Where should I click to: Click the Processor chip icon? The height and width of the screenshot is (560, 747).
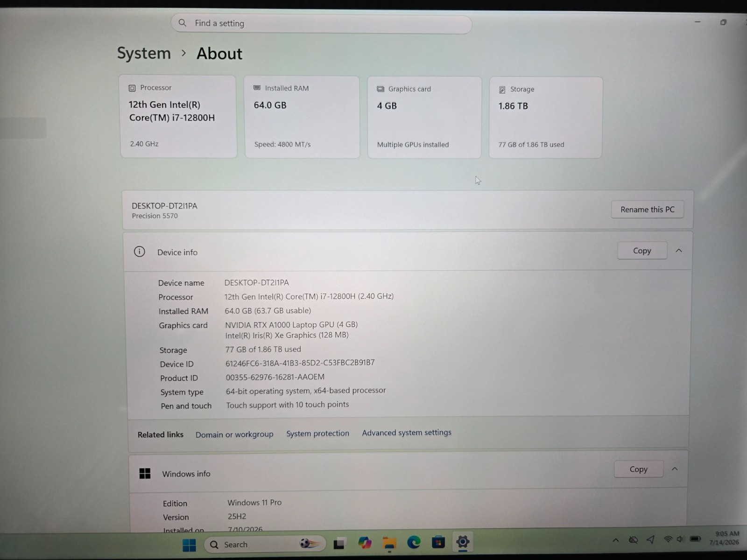[132, 88]
